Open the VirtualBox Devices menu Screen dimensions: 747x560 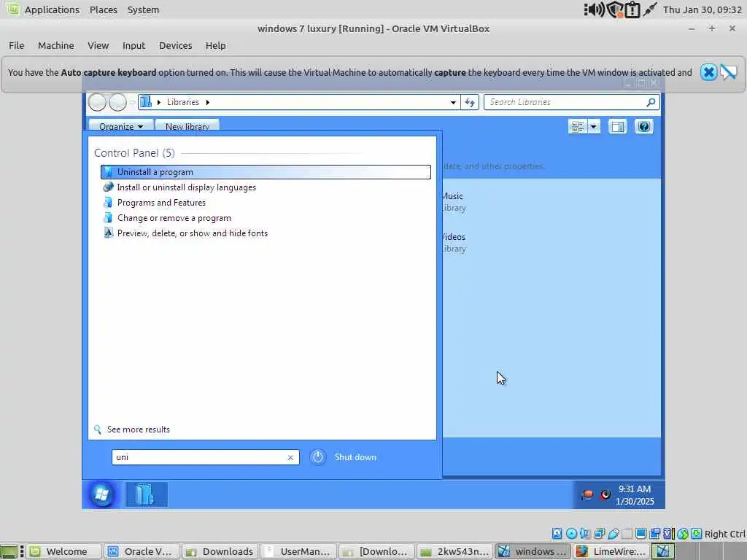[175, 45]
